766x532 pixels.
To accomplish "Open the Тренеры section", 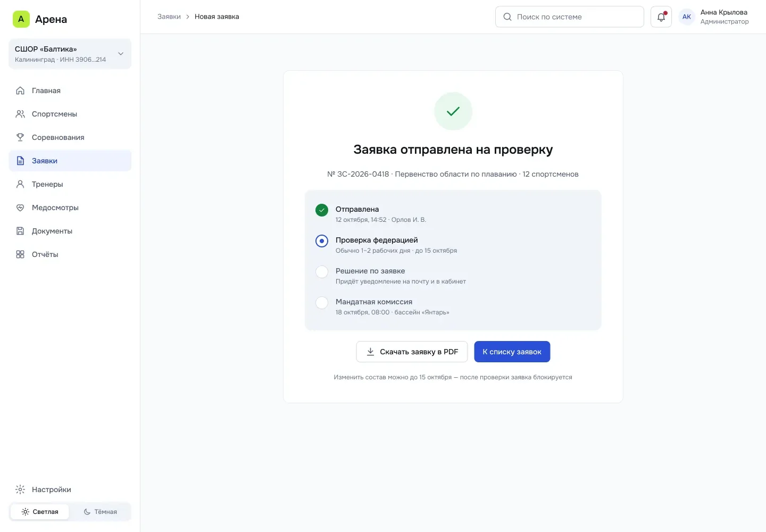I will pyautogui.click(x=70, y=184).
